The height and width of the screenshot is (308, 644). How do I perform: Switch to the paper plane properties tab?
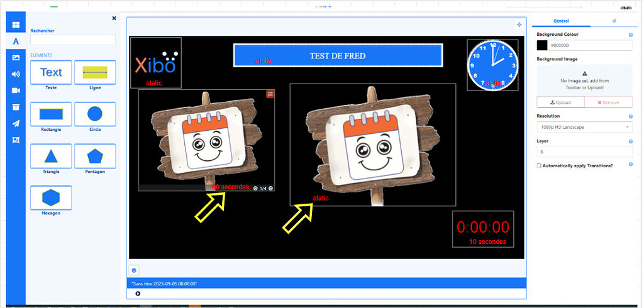click(x=613, y=21)
